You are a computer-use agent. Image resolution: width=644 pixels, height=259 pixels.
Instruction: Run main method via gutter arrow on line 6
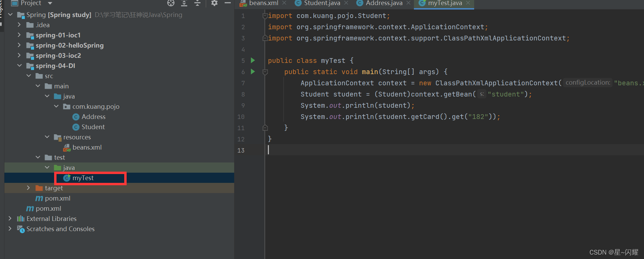tap(253, 72)
